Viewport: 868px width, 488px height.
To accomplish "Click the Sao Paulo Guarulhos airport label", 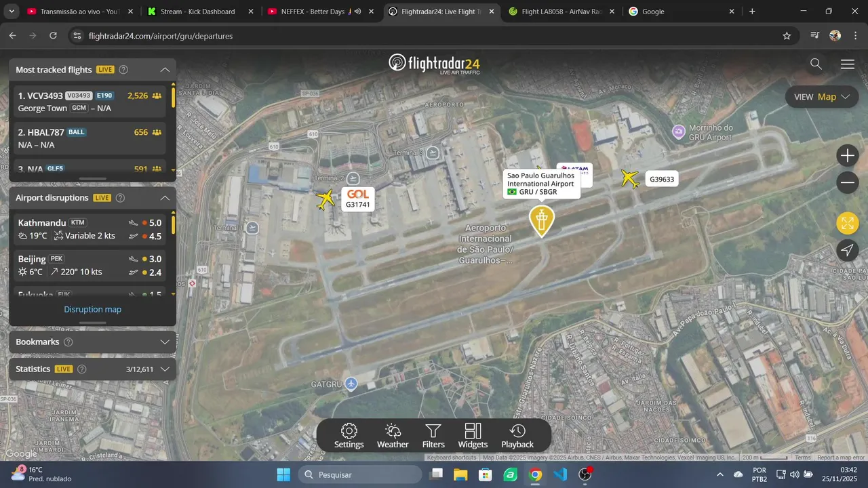I will tap(541, 184).
